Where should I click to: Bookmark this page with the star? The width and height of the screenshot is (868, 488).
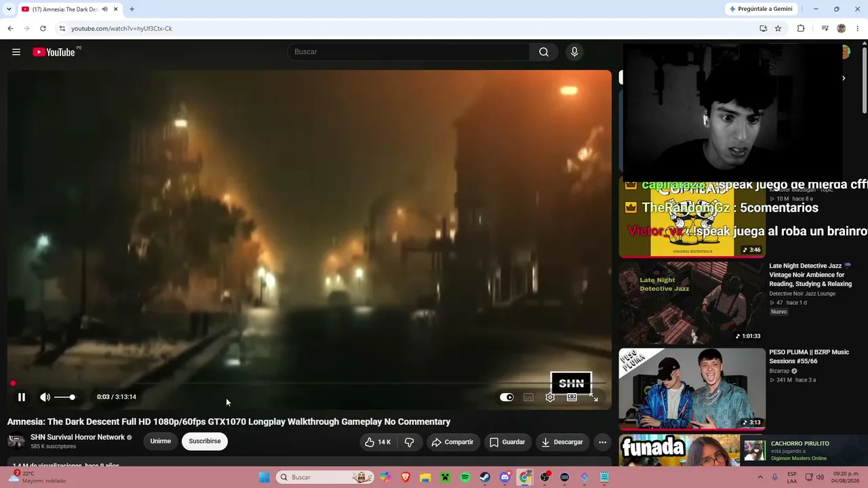click(778, 28)
